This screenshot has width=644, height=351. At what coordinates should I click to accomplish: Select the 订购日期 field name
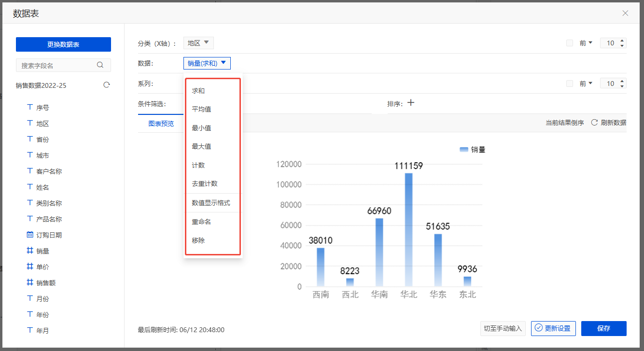(49, 235)
